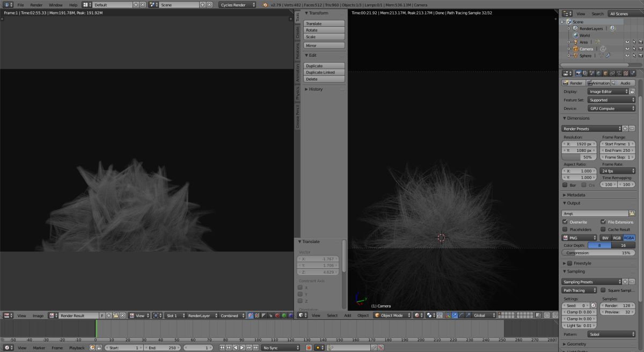The width and height of the screenshot is (644, 352).
Task: Check the X constraint axis checkbox
Action: (x=301, y=288)
